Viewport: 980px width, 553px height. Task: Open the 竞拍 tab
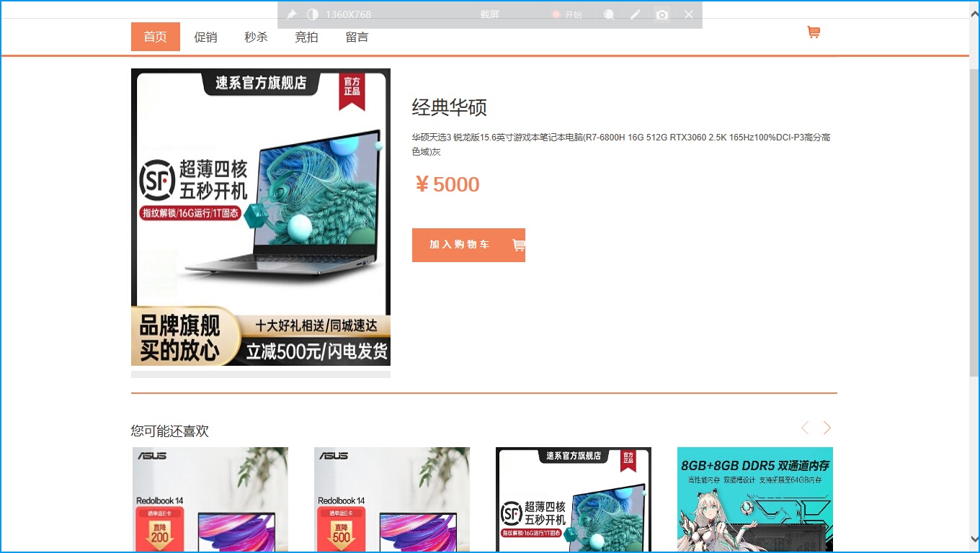pos(306,37)
